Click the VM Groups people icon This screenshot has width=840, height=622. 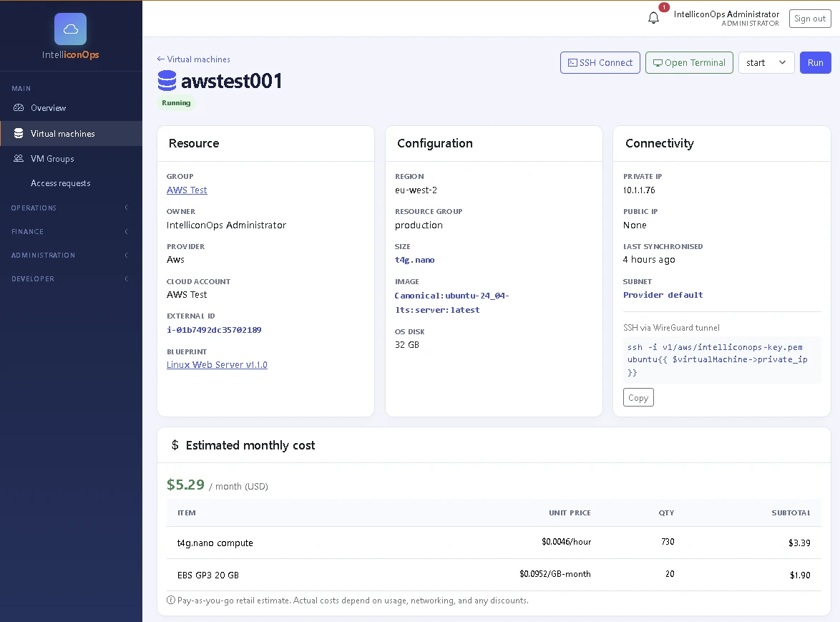click(19, 159)
